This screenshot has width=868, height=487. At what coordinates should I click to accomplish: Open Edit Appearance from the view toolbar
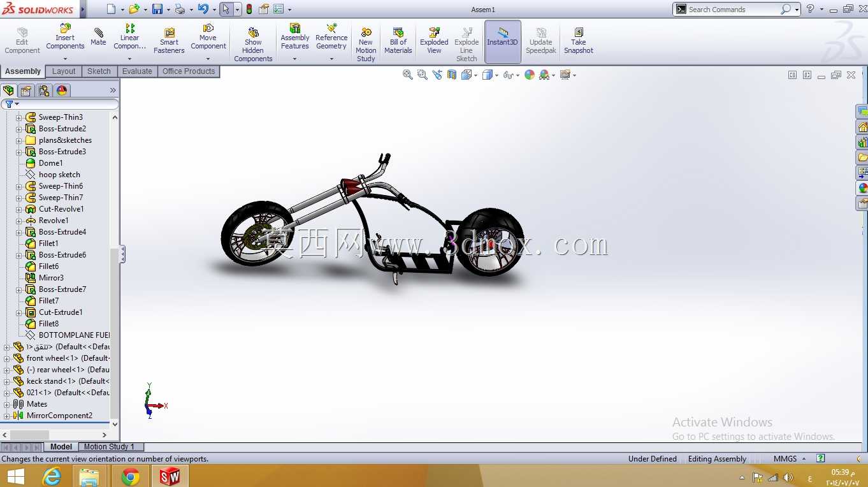[x=529, y=75]
